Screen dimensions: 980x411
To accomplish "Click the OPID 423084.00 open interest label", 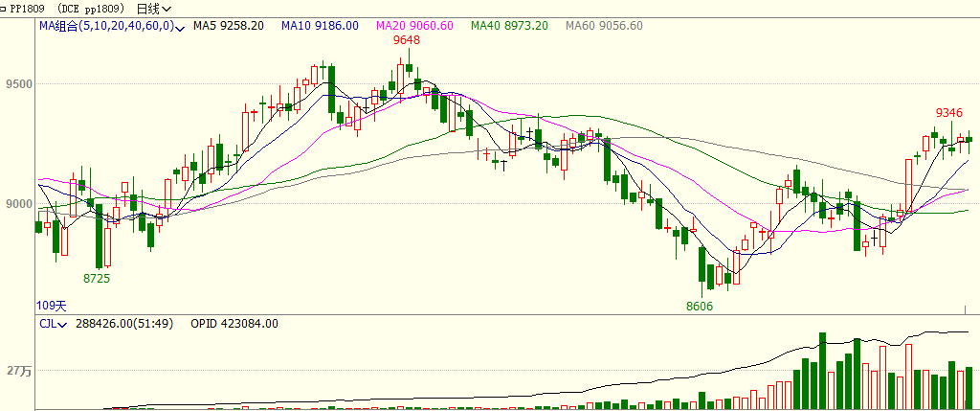I will (x=234, y=324).
